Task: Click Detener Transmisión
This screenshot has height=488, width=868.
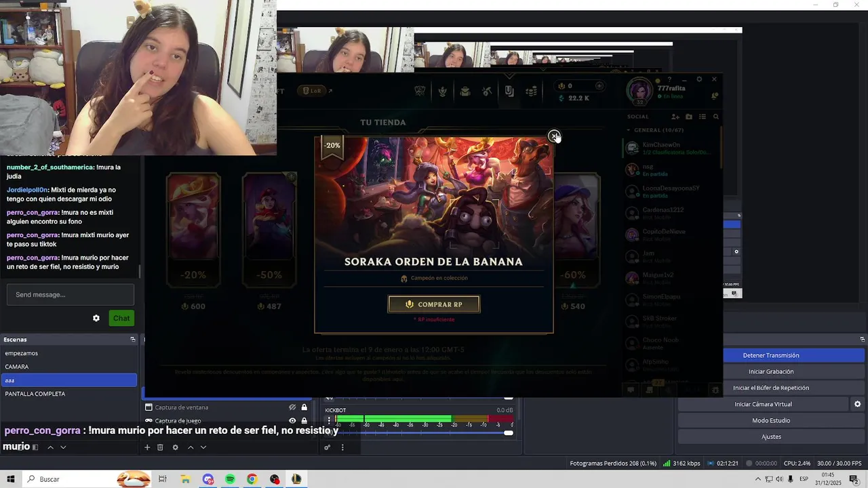Action: click(771, 355)
